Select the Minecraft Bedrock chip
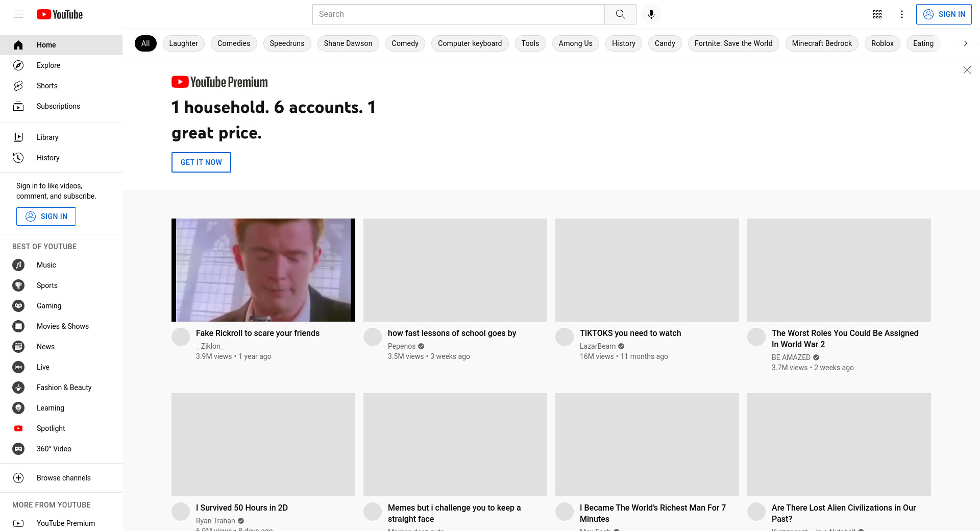This screenshot has width=980, height=531. pos(822,43)
